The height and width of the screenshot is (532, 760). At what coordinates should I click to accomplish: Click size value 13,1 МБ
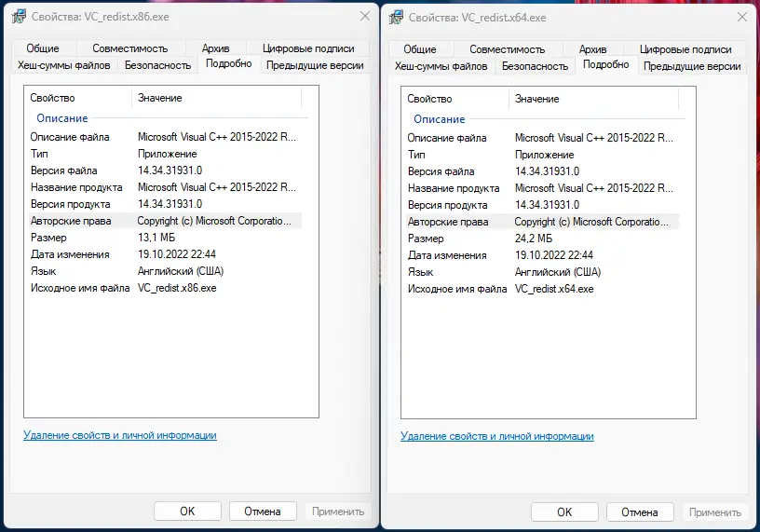(156, 238)
